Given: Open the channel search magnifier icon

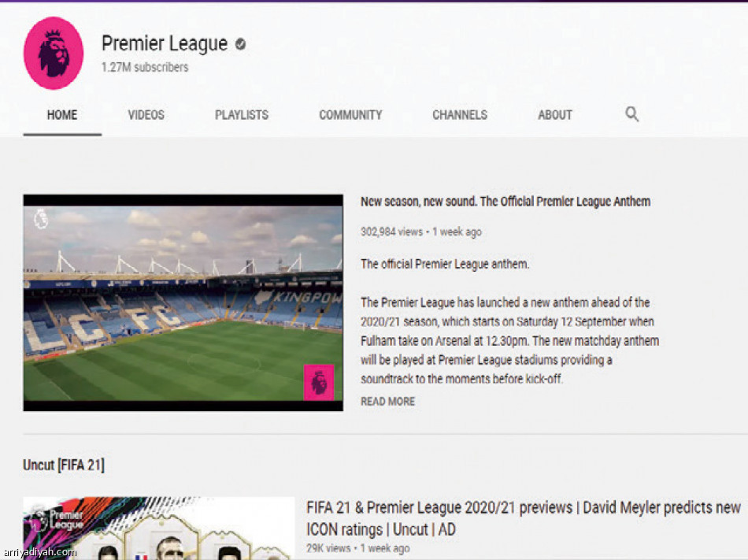Looking at the screenshot, I should click(631, 114).
